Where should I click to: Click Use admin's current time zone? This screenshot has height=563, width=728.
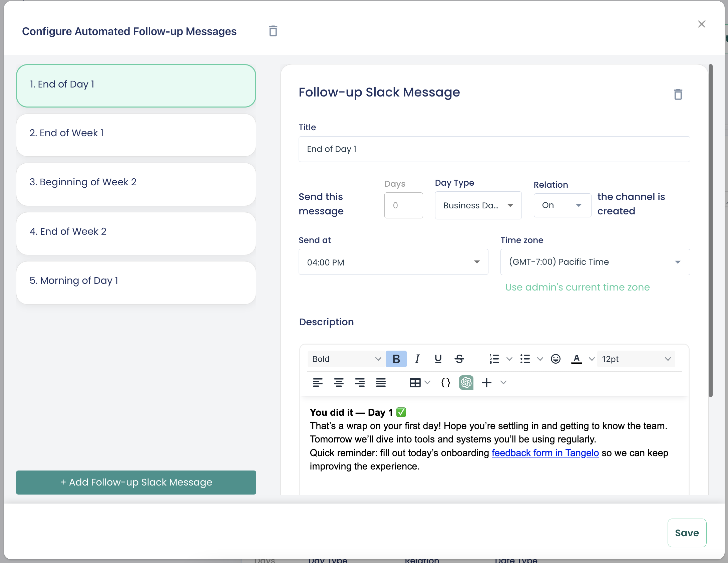577,287
